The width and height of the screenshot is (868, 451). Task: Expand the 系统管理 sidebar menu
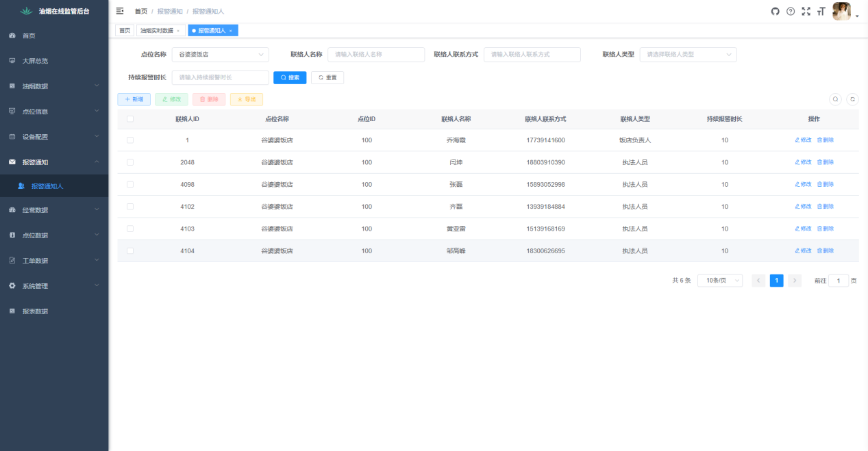click(54, 286)
